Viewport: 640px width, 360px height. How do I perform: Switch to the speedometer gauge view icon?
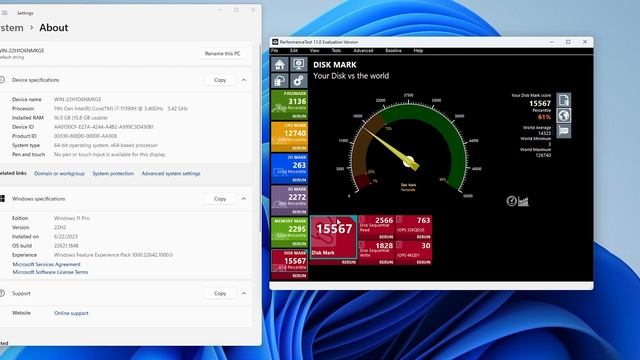511,201
